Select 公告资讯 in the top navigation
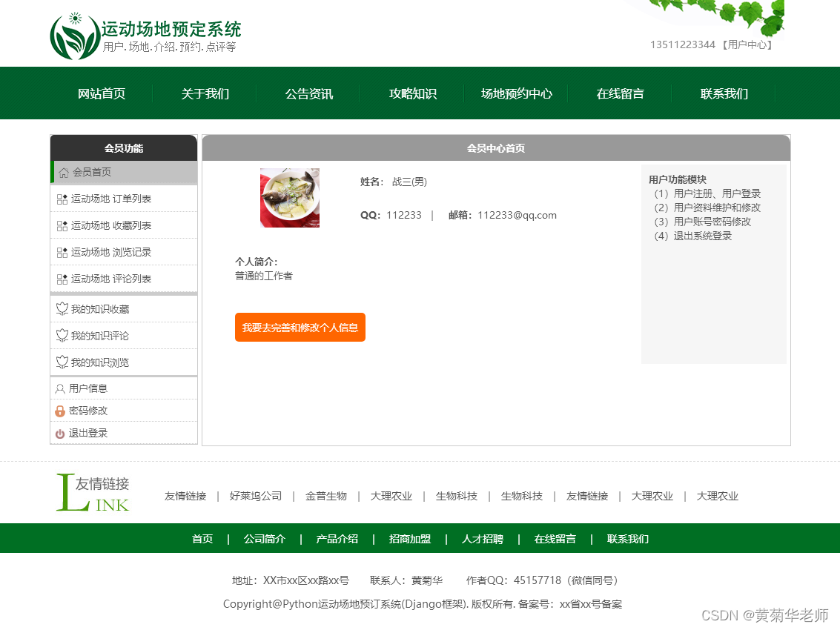Screen dimensions: 840x630 (x=308, y=93)
